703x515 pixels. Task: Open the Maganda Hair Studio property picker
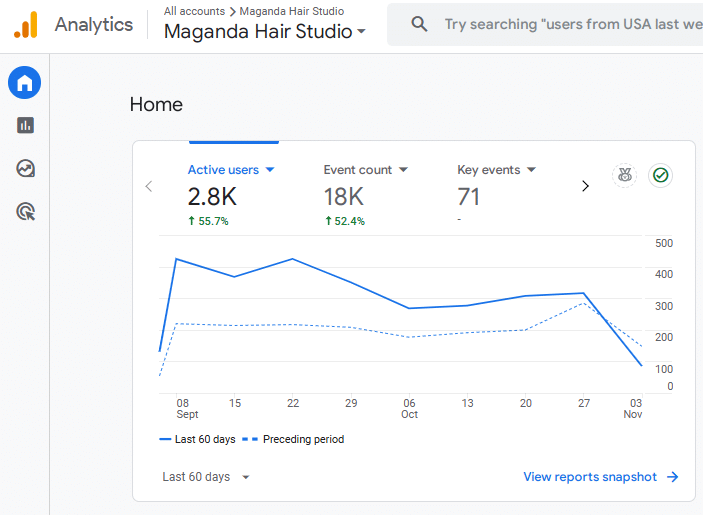pyautogui.click(x=265, y=31)
